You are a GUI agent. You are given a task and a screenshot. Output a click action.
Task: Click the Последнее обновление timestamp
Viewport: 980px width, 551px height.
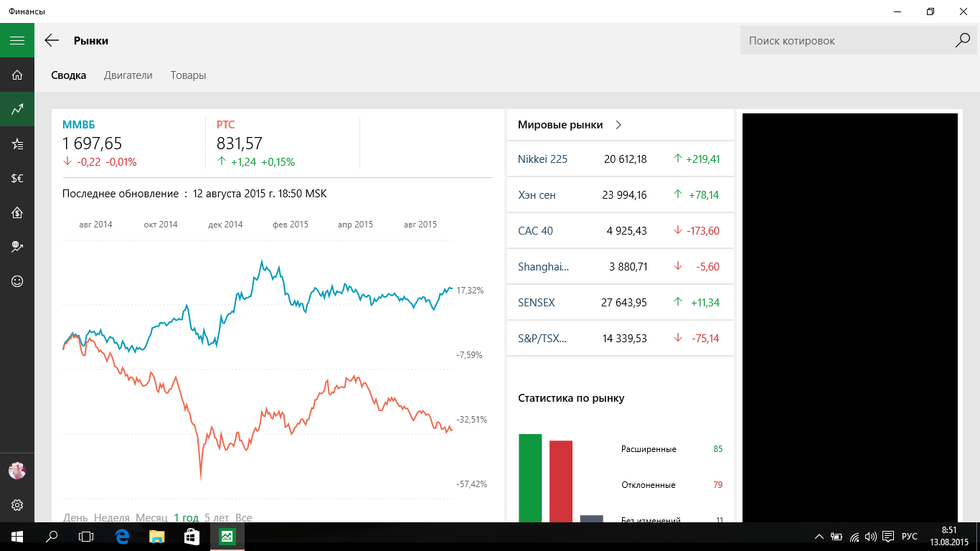pos(195,194)
